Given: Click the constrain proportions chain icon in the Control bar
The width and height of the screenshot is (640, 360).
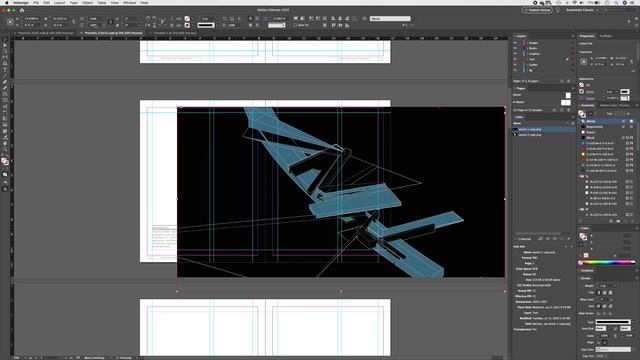Looking at the screenshot, I should click(x=74, y=22).
